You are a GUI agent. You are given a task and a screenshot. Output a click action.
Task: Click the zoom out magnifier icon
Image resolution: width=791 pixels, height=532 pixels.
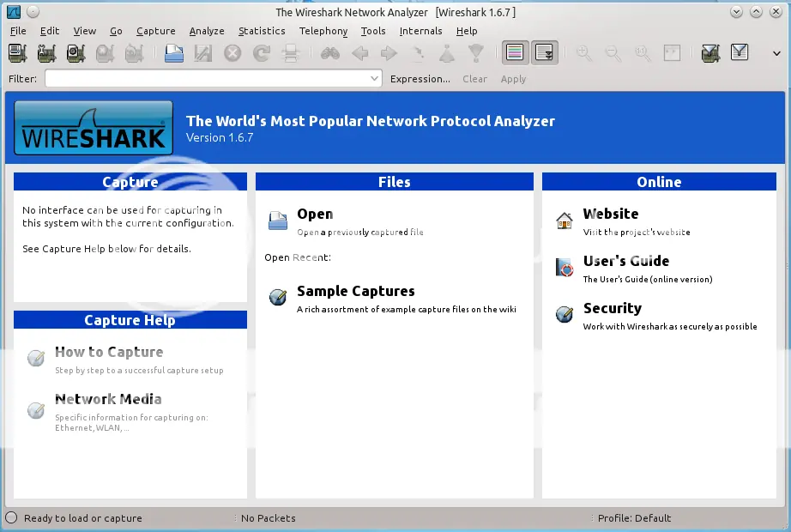[613, 53]
